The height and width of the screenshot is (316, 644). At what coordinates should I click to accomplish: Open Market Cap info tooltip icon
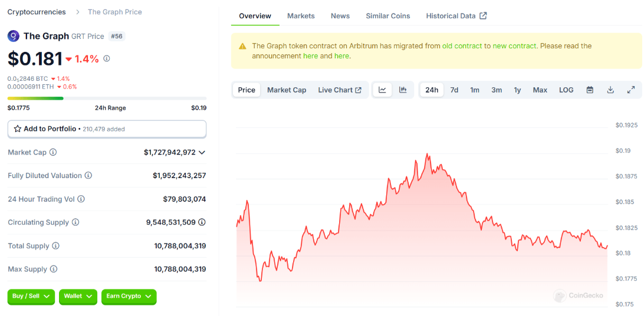coord(53,152)
